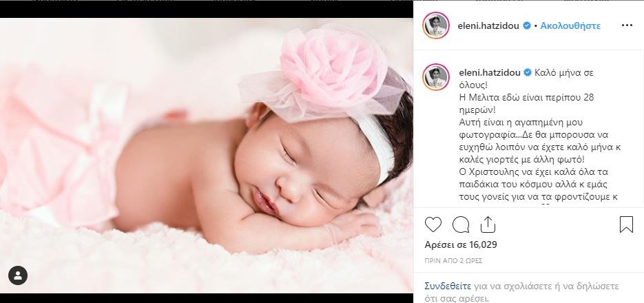Open comments via the speech bubble icon
Image resolution: width=644 pixels, height=303 pixels.
pos(460,224)
